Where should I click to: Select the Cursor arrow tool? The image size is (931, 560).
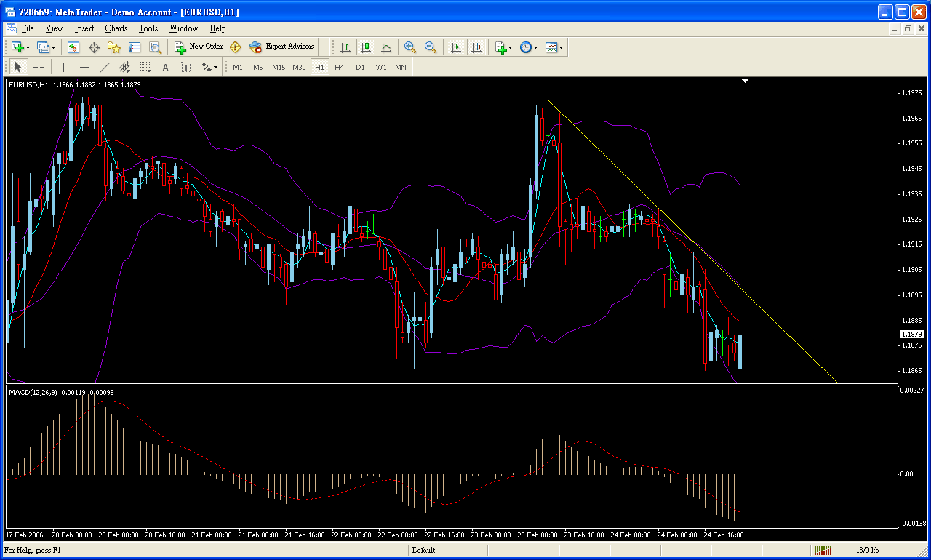[x=18, y=67]
